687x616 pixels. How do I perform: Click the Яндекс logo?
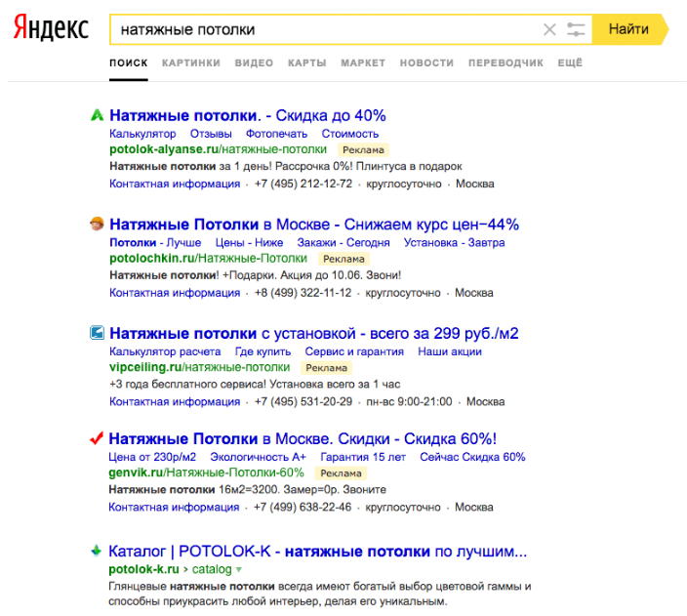click(51, 27)
